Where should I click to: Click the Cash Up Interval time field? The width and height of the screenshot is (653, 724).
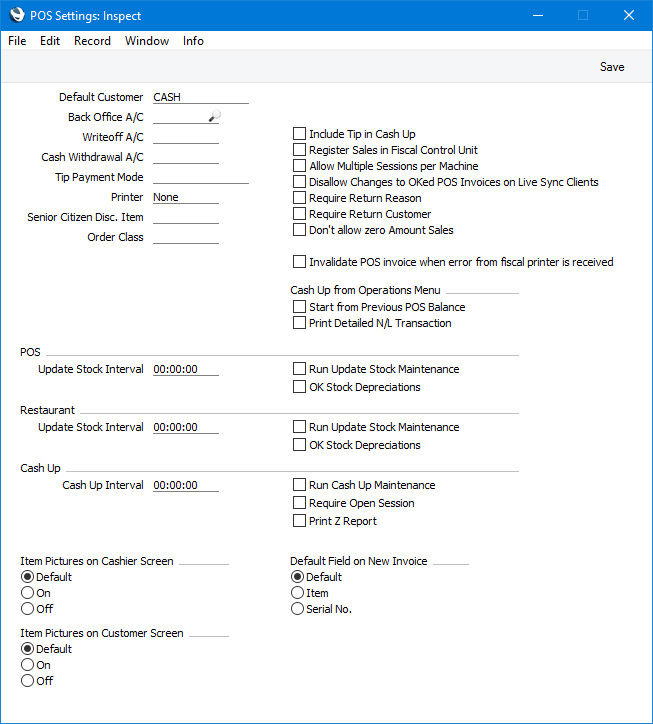coord(185,486)
